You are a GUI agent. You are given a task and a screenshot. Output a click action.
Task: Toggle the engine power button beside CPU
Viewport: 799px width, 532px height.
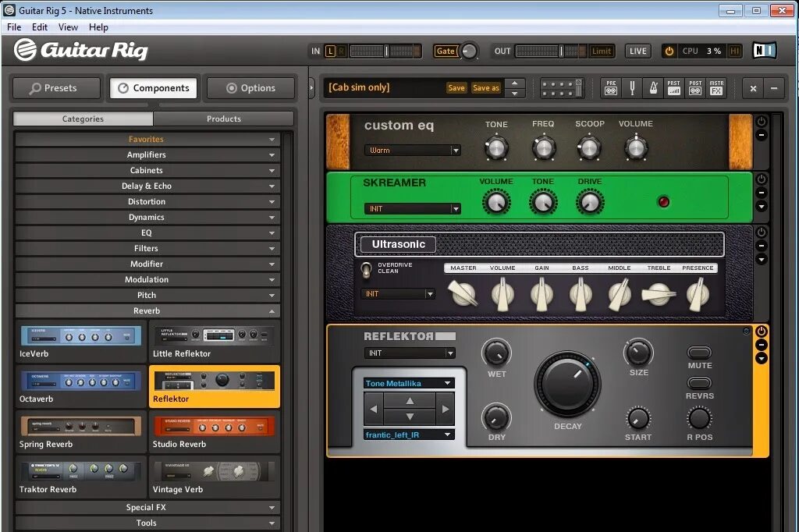click(669, 51)
